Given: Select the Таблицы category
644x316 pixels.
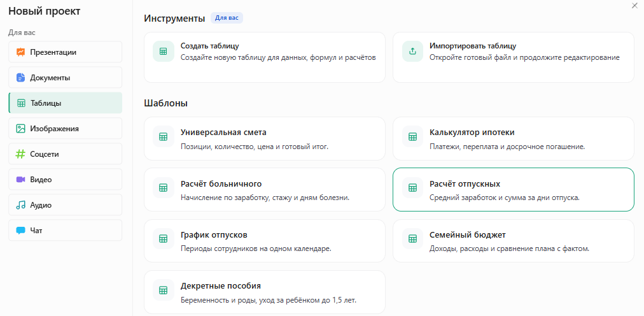Looking at the screenshot, I should [x=66, y=103].
